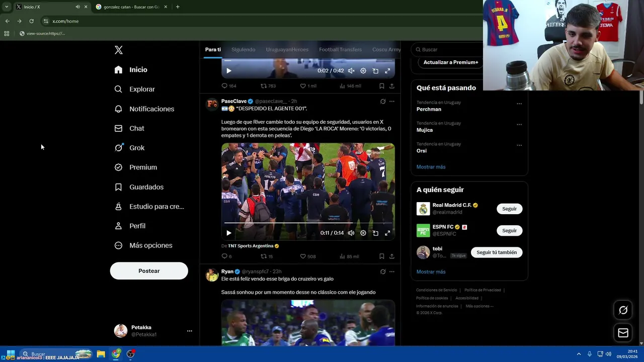Follow Real Madrid C.F.
This screenshot has height=362, width=644.
click(x=509, y=209)
